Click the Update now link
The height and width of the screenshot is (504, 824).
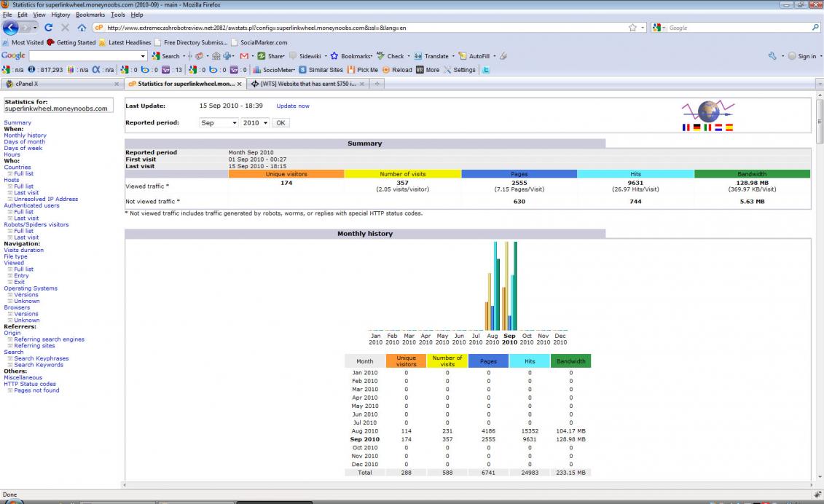292,106
